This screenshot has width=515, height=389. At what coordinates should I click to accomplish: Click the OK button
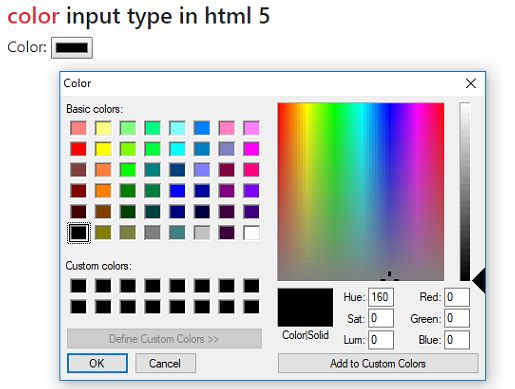point(97,363)
